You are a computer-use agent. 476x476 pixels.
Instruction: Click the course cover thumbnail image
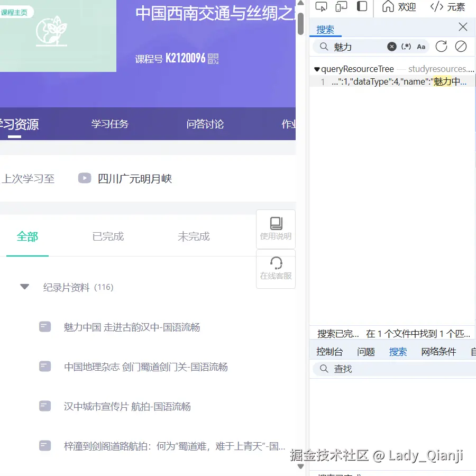(58, 36)
